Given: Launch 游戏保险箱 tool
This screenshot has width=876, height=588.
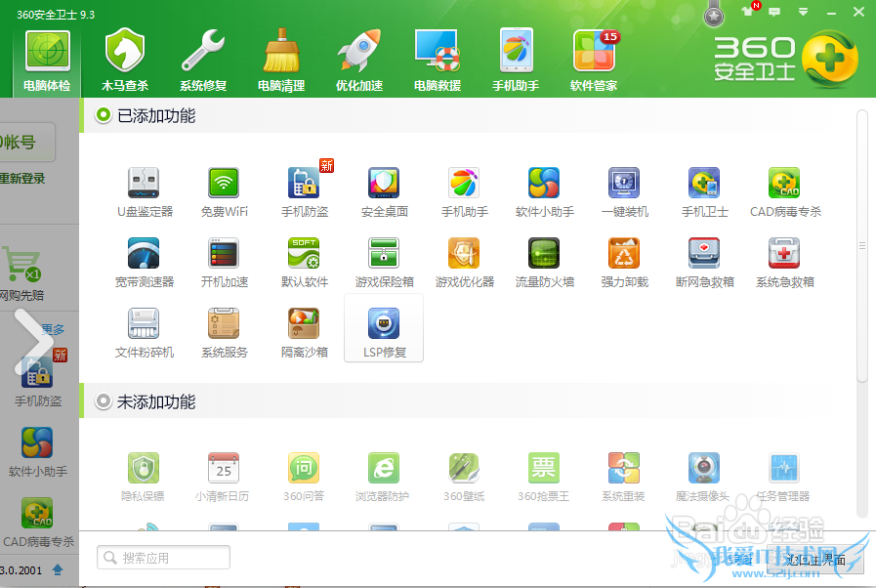Looking at the screenshot, I should point(385,264).
